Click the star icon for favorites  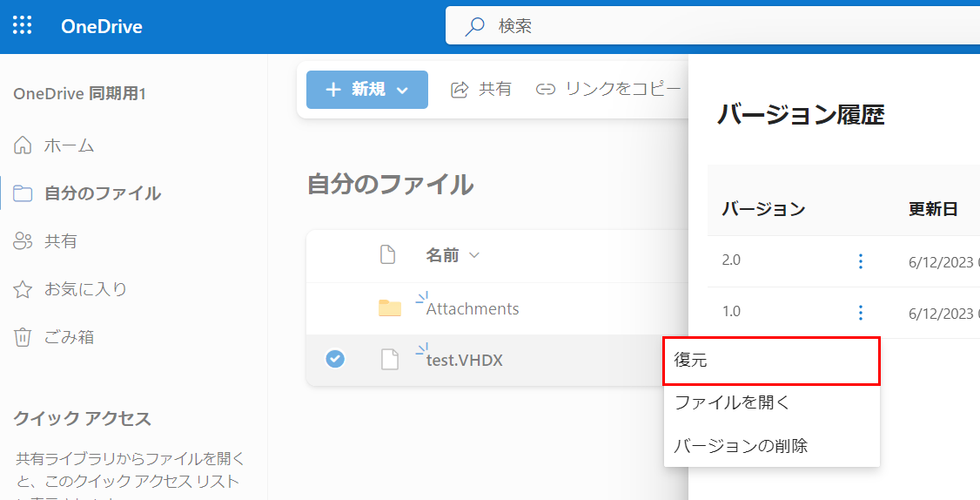tap(23, 289)
